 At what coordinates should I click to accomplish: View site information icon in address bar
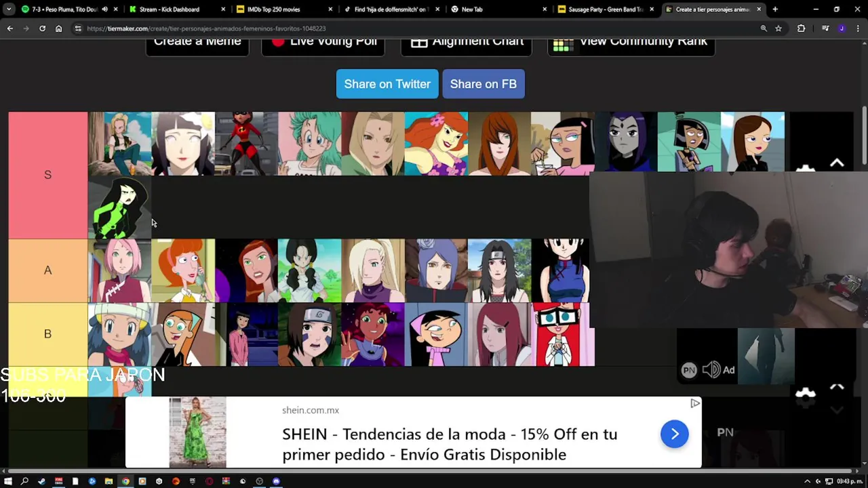[78, 28]
